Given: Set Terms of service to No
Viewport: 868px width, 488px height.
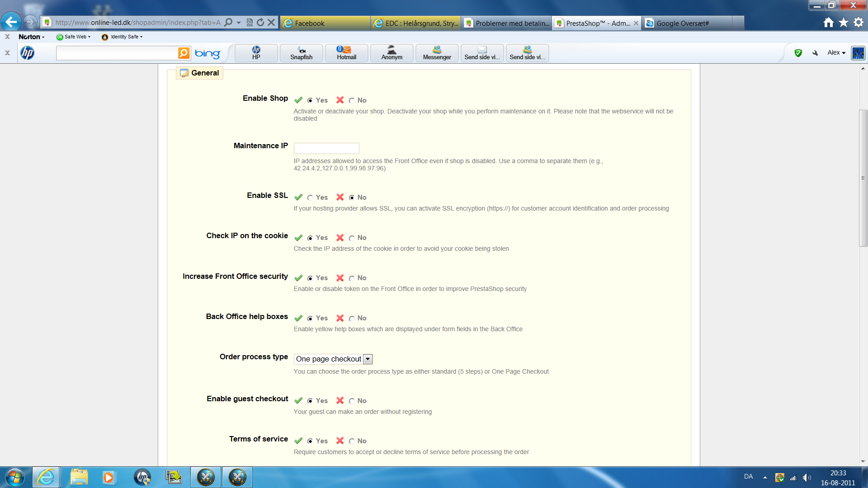Looking at the screenshot, I should click(352, 441).
